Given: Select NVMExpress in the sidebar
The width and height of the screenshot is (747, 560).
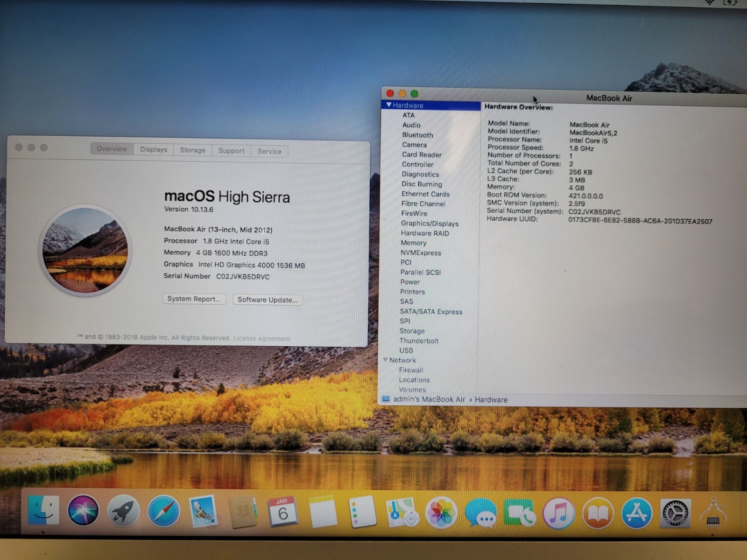Looking at the screenshot, I should point(421,253).
